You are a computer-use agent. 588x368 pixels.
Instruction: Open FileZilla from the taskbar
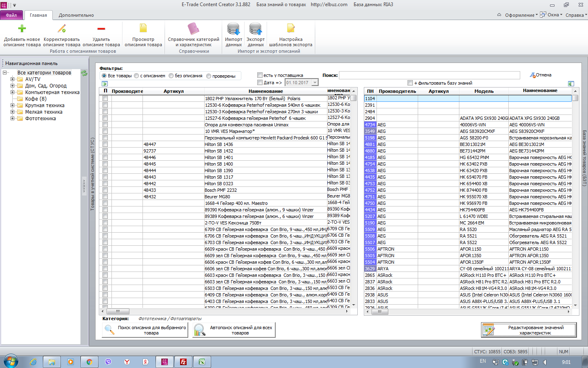click(183, 362)
